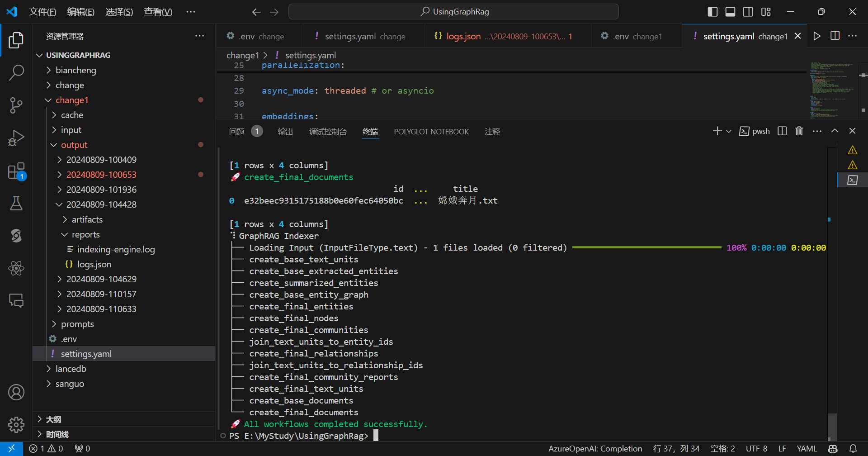Image resolution: width=868 pixels, height=456 pixels.
Task: Expand the biancheng folder
Action: pyautogui.click(x=124, y=70)
